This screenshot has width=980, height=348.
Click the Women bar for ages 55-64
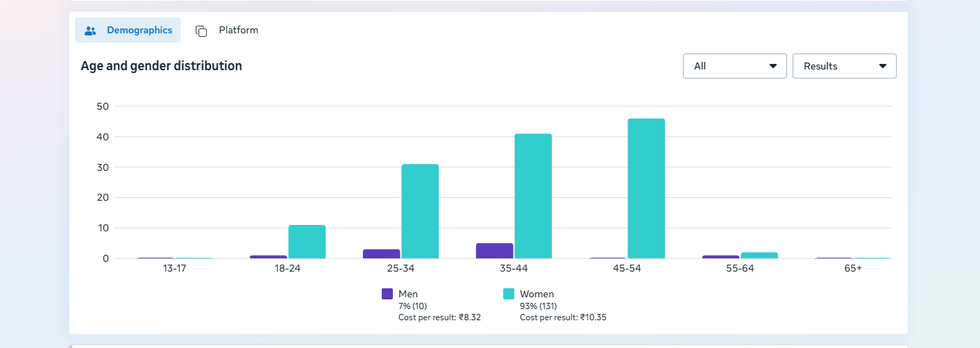[x=759, y=255]
